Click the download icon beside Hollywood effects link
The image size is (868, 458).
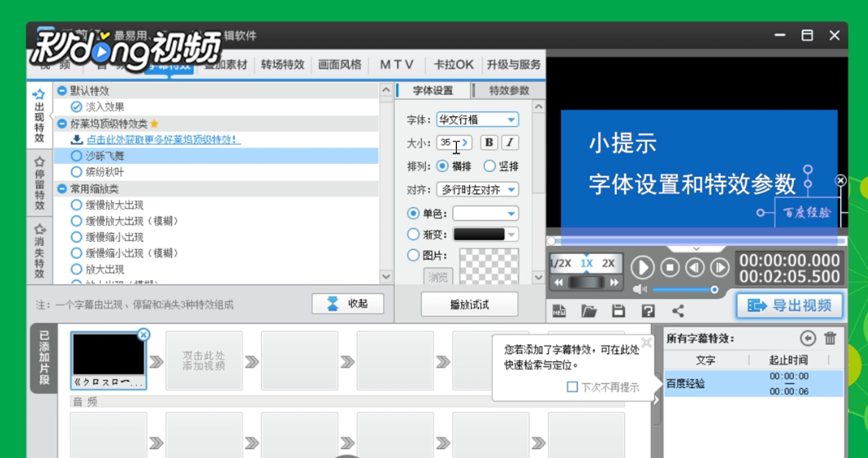point(77,139)
